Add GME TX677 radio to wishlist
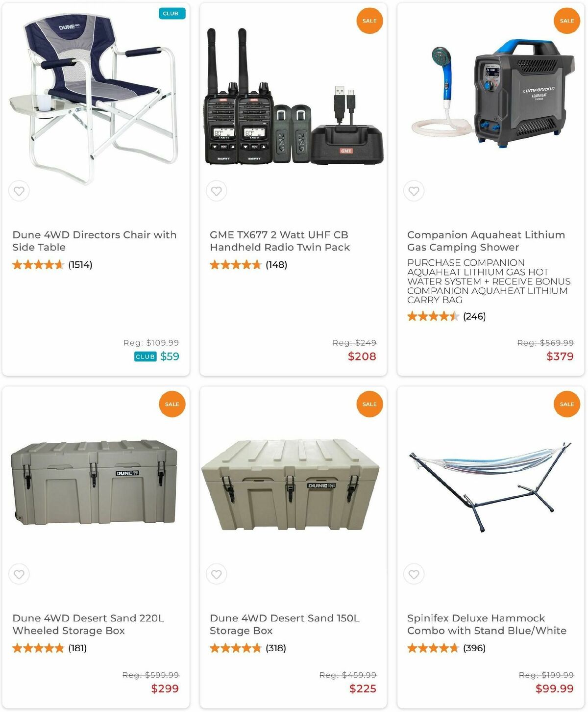The height and width of the screenshot is (712, 588). point(217,191)
